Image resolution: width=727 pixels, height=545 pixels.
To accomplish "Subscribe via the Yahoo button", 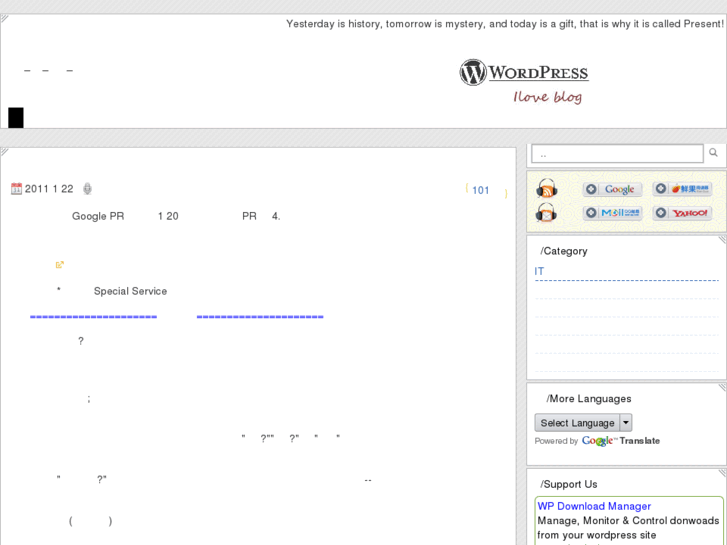I will click(x=682, y=213).
